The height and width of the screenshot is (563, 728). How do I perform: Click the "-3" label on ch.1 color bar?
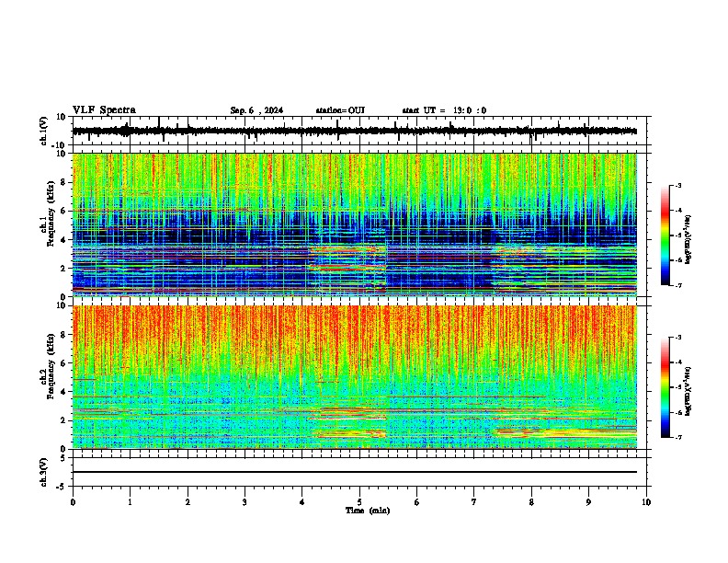[678, 185]
